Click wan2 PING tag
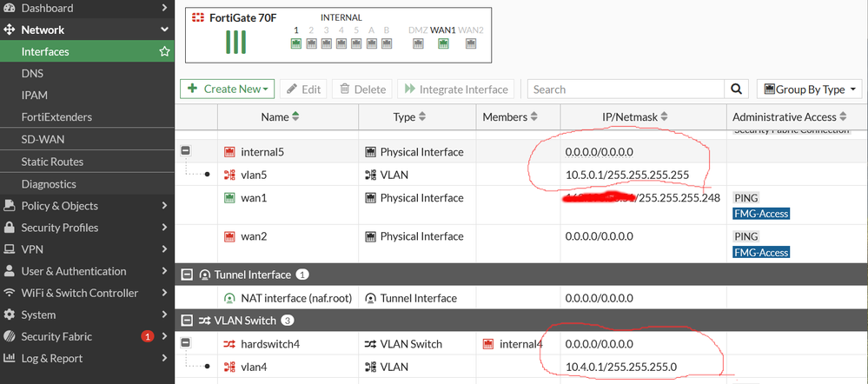 click(x=745, y=236)
